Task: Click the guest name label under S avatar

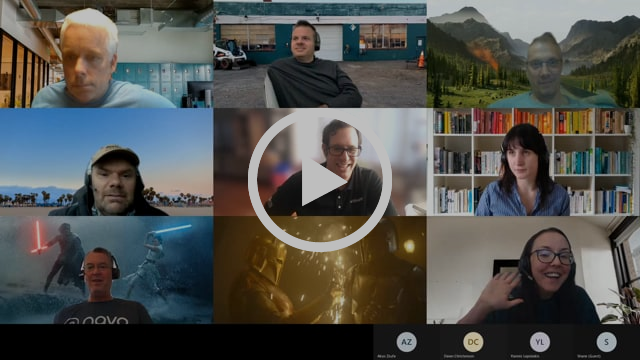Action: coord(589,356)
